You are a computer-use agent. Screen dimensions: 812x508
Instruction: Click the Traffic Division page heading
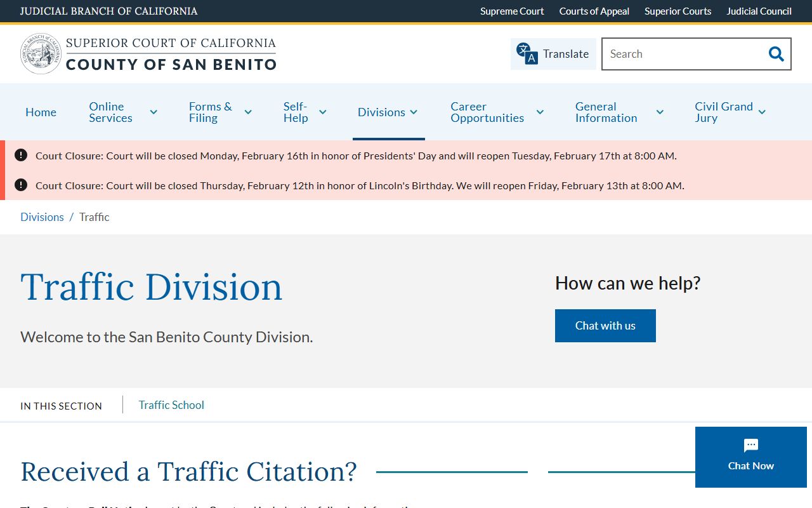click(151, 287)
